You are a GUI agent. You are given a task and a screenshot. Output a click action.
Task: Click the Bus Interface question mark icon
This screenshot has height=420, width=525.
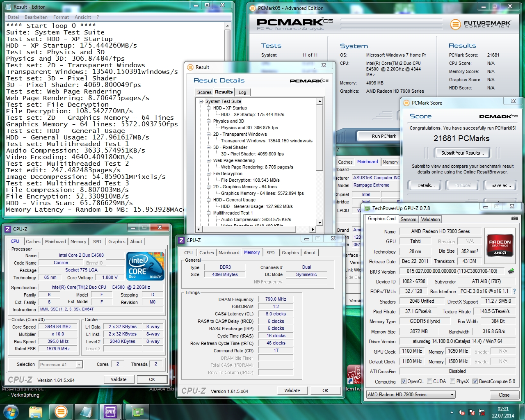coord(514,291)
